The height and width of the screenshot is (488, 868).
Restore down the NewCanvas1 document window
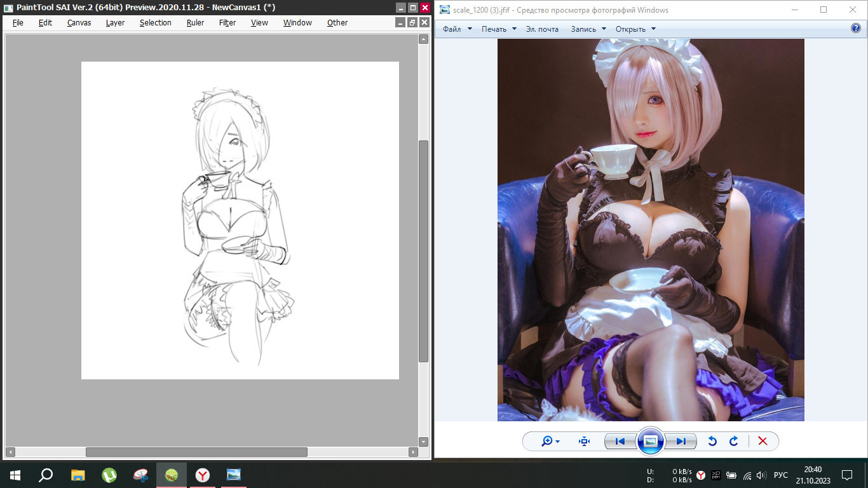pos(412,22)
